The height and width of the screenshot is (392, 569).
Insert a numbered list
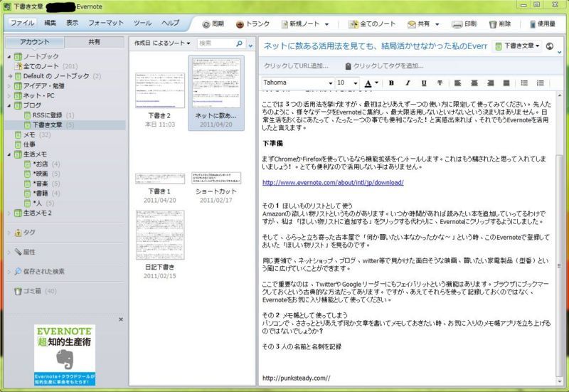[x=541, y=83]
